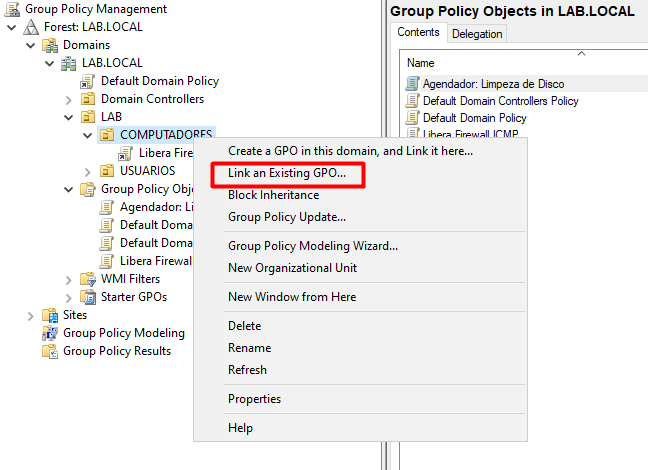Expand the Sites node
This screenshot has width=648, height=470.
[31, 315]
